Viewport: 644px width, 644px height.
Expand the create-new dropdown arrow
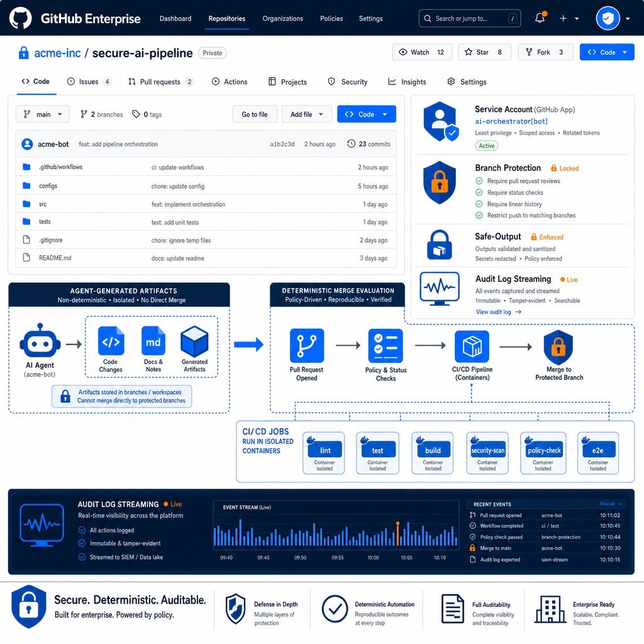(577, 18)
